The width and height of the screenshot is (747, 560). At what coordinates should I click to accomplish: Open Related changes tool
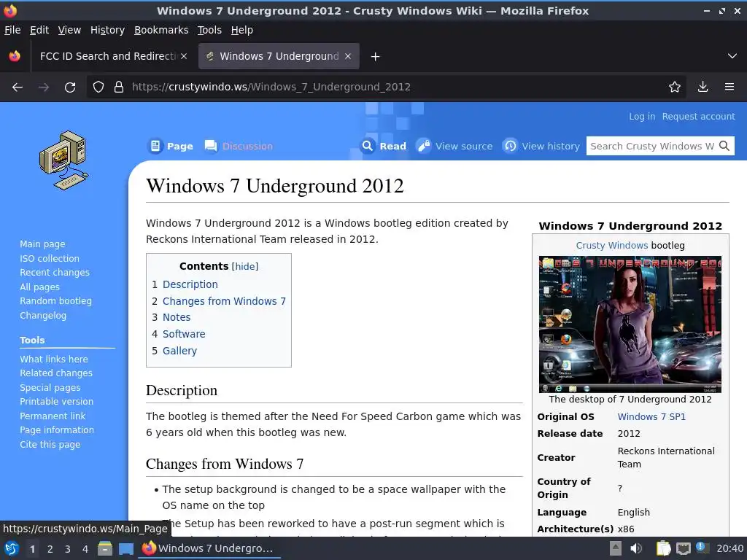click(x=56, y=373)
